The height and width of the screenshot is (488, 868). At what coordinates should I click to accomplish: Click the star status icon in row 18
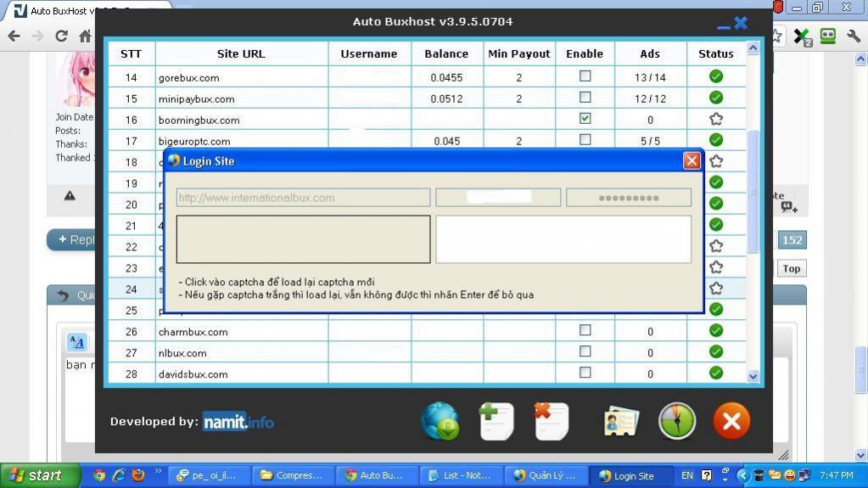[716, 161]
